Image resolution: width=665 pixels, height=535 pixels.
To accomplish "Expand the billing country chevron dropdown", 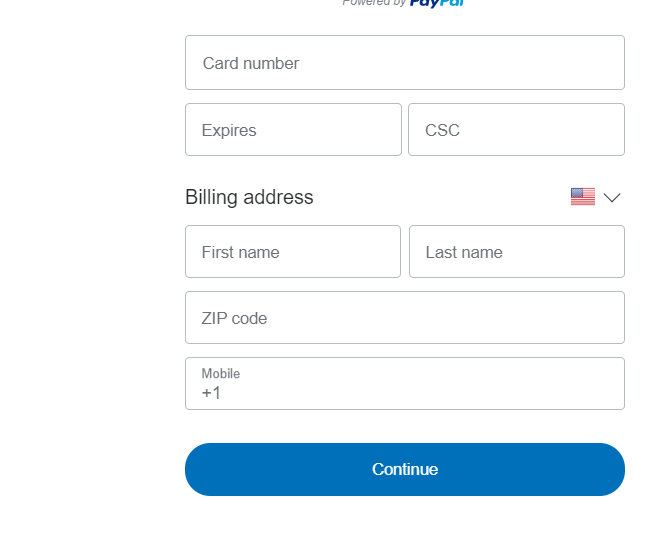I will [x=612, y=197].
